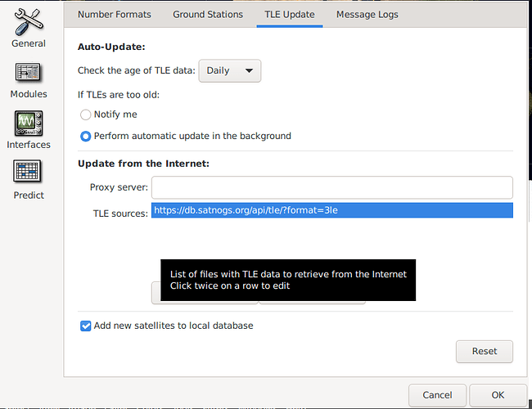Click the Cancel button
The width and height of the screenshot is (532, 409).
click(437, 395)
